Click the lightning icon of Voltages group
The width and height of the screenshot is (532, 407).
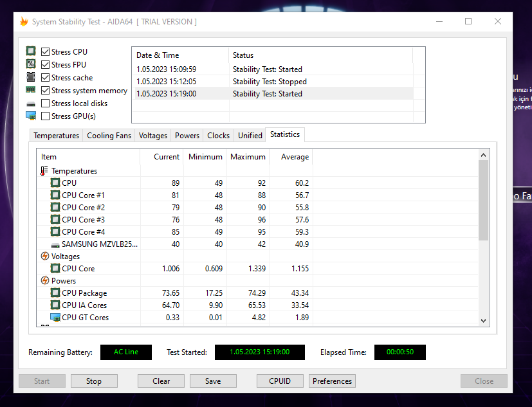pyautogui.click(x=45, y=256)
